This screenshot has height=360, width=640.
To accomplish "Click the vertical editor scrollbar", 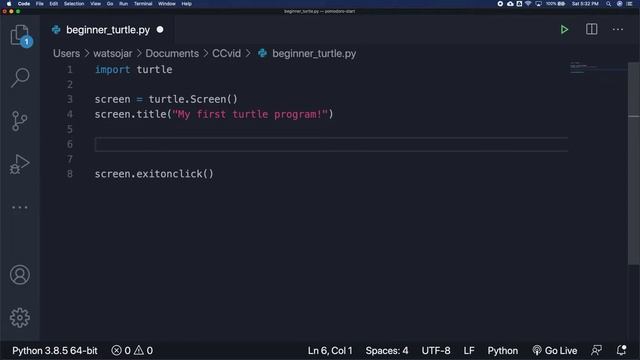I will pyautogui.click(x=633, y=163).
